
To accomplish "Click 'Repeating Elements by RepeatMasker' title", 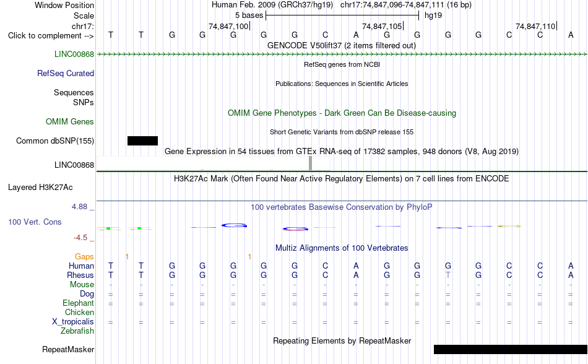I will tap(342, 341).
